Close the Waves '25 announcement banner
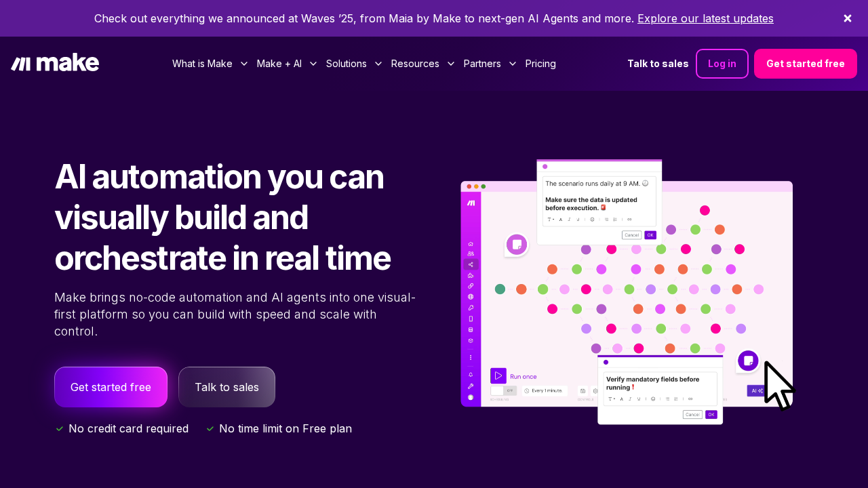 (847, 18)
